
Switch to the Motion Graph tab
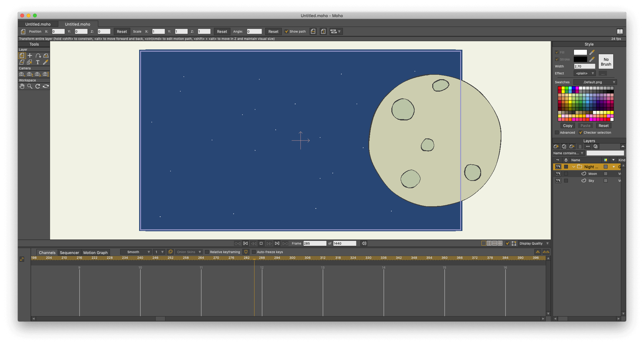pos(95,252)
